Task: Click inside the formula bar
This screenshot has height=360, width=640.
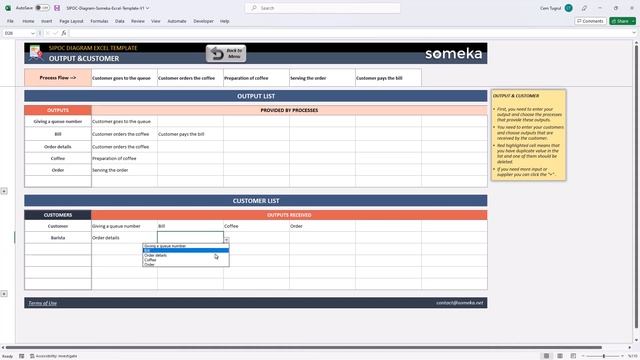Action: [x=349, y=33]
